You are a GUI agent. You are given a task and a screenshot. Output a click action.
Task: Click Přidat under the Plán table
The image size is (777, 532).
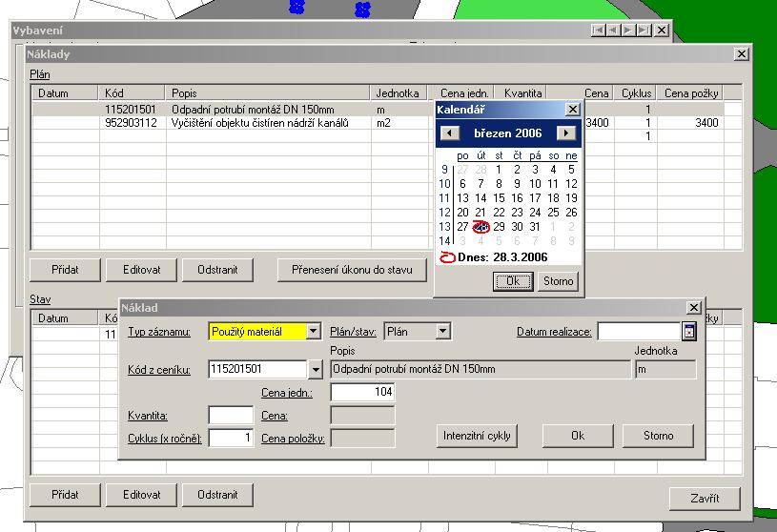pyautogui.click(x=65, y=270)
